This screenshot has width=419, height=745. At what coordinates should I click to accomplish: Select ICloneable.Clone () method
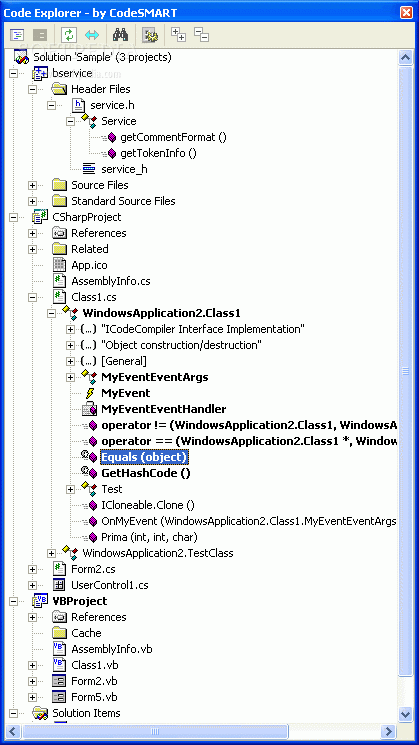(148, 505)
